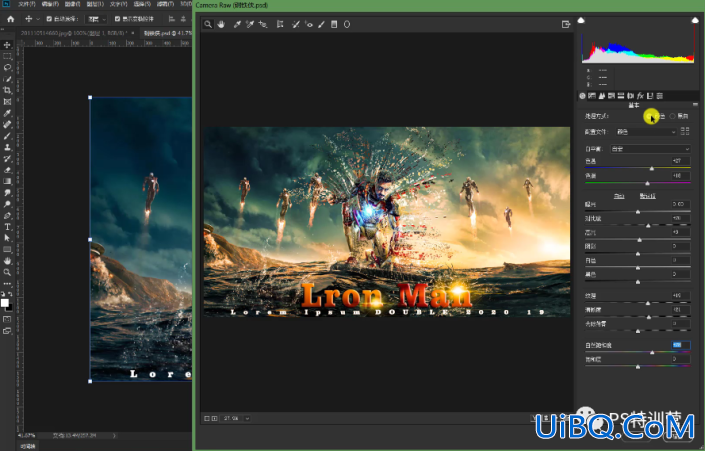Select the Transform tool in Camera Raw toolbar

point(280,24)
